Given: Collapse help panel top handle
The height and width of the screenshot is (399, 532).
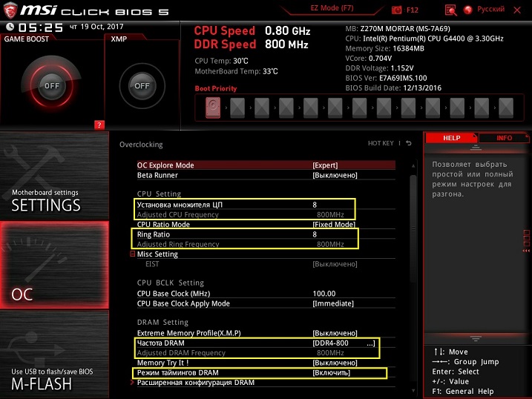Looking at the screenshot, I should (476, 148).
